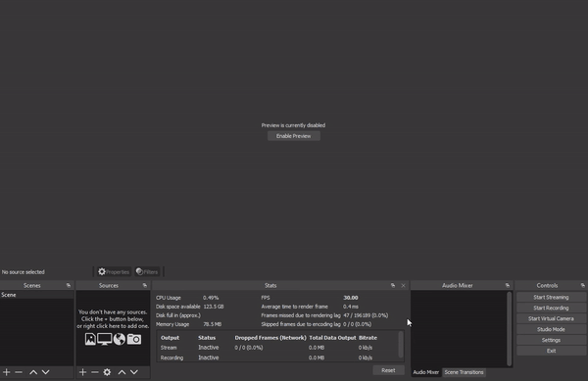Click FPS value '30.00'
The image size is (588, 381).
pos(351,298)
